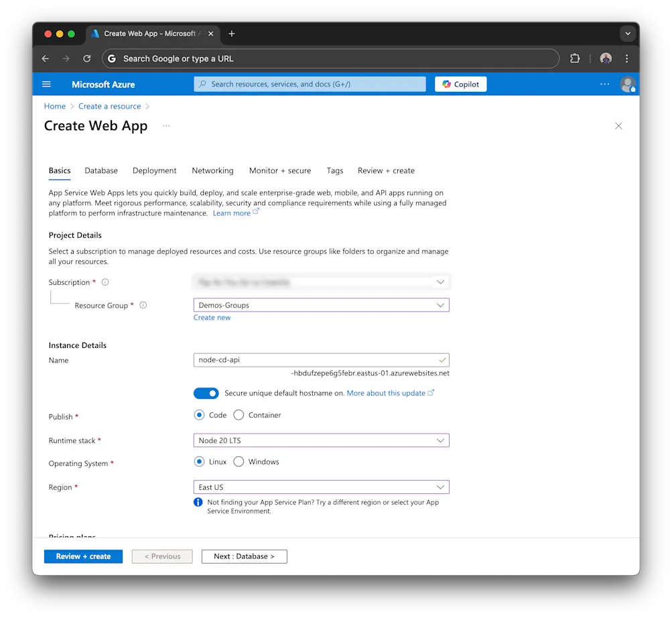672x618 pixels.
Task: View the Subscription info tooltip icon
Action: (x=105, y=282)
